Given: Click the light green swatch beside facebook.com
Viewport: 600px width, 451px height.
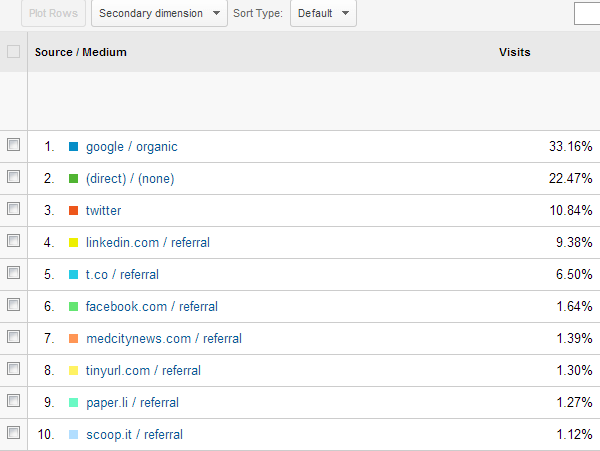Looking at the screenshot, I should (x=73, y=306).
